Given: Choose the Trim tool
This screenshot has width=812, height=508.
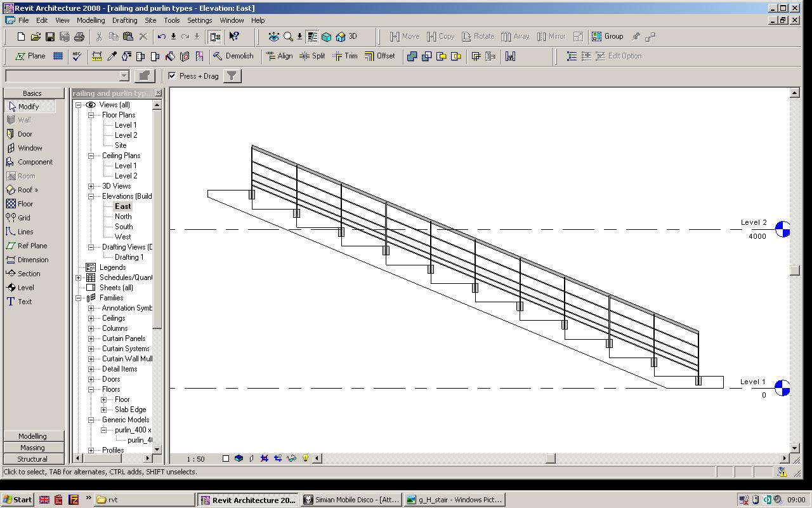Looking at the screenshot, I should coord(344,56).
